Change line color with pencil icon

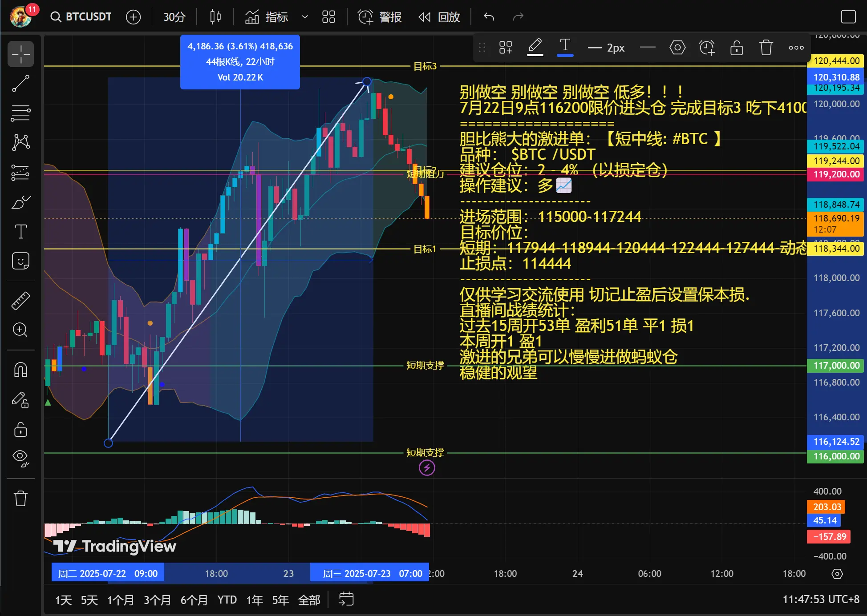click(535, 47)
